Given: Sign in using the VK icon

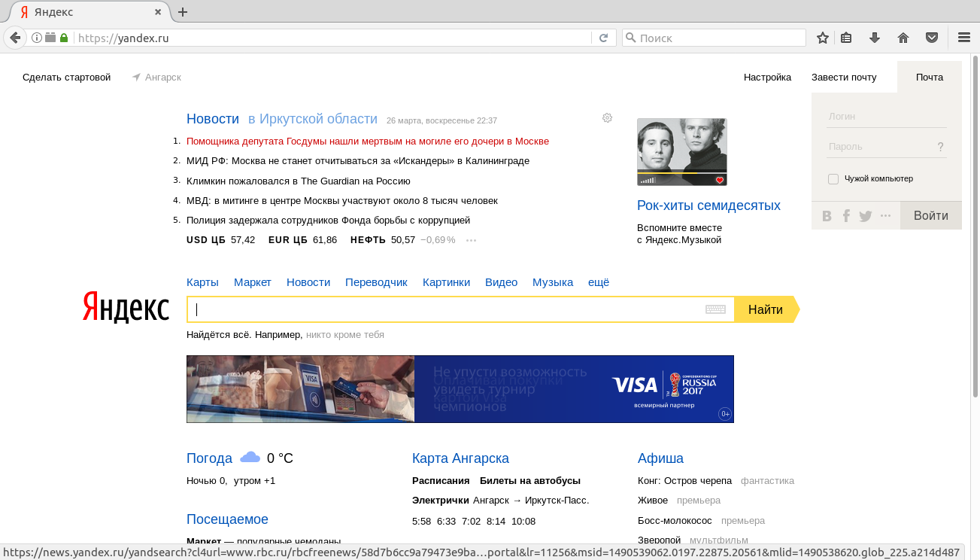Looking at the screenshot, I should (827, 216).
